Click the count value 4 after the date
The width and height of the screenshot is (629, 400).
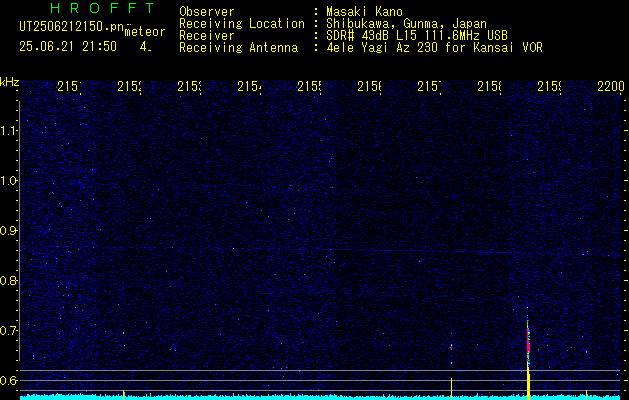pyautogui.click(x=145, y=47)
